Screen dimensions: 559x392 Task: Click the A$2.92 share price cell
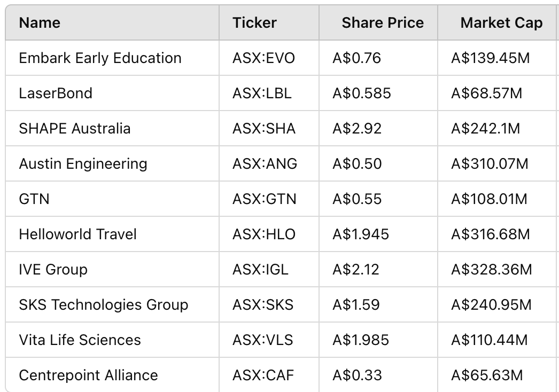click(357, 129)
